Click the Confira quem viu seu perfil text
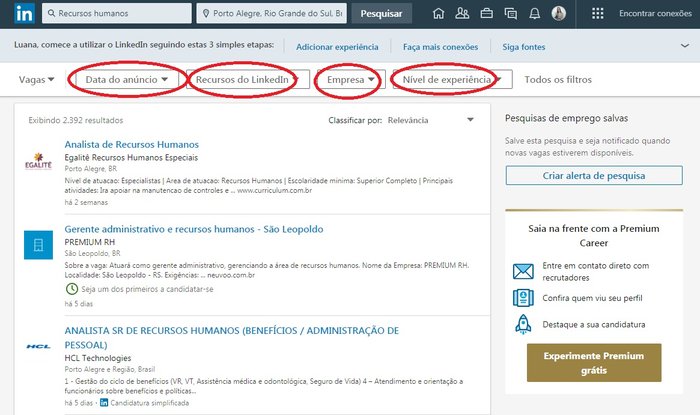Image resolution: width=700 pixels, height=415 pixels. pos(592,298)
